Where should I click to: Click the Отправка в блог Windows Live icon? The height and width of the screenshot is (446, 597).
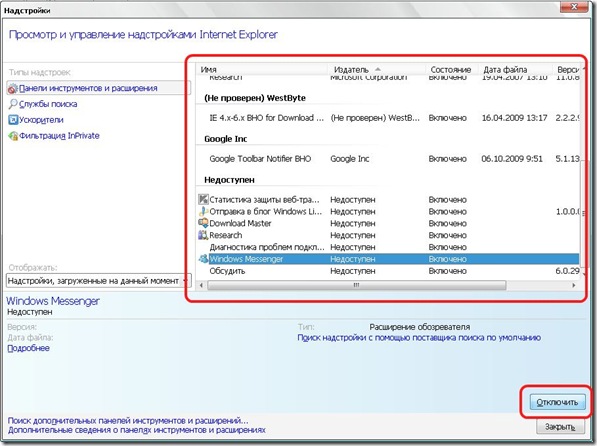pos(203,211)
